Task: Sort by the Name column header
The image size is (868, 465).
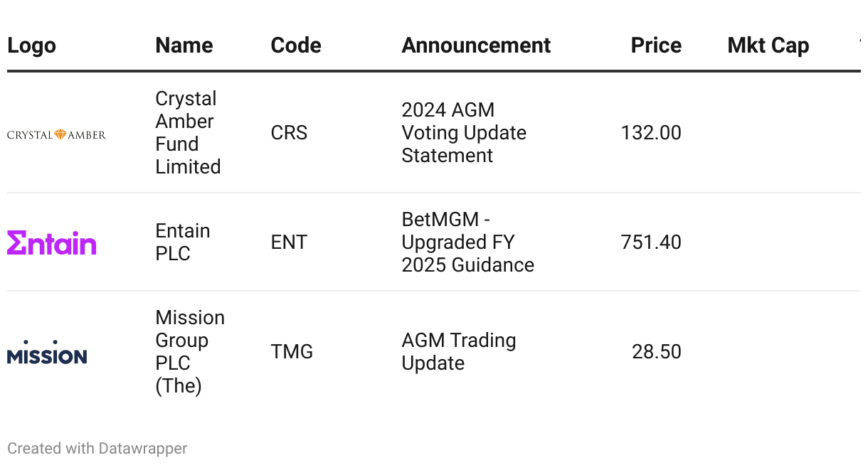Action: 184,46
